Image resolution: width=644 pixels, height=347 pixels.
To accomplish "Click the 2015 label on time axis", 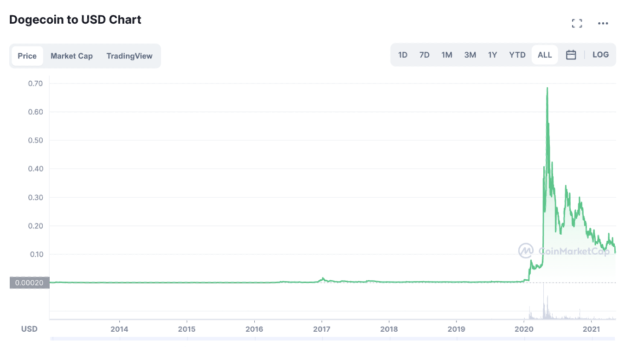I will click(187, 329).
